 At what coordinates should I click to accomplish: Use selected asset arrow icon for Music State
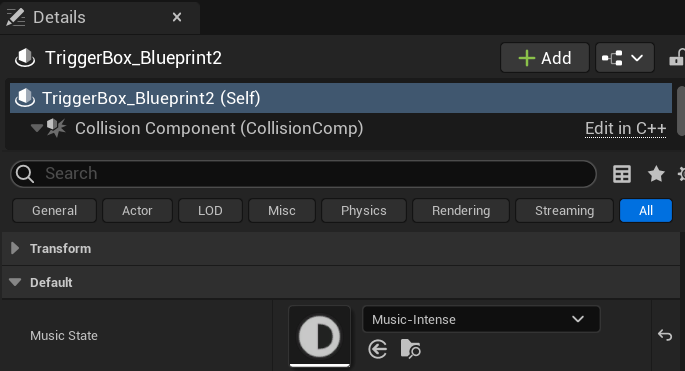click(x=377, y=349)
